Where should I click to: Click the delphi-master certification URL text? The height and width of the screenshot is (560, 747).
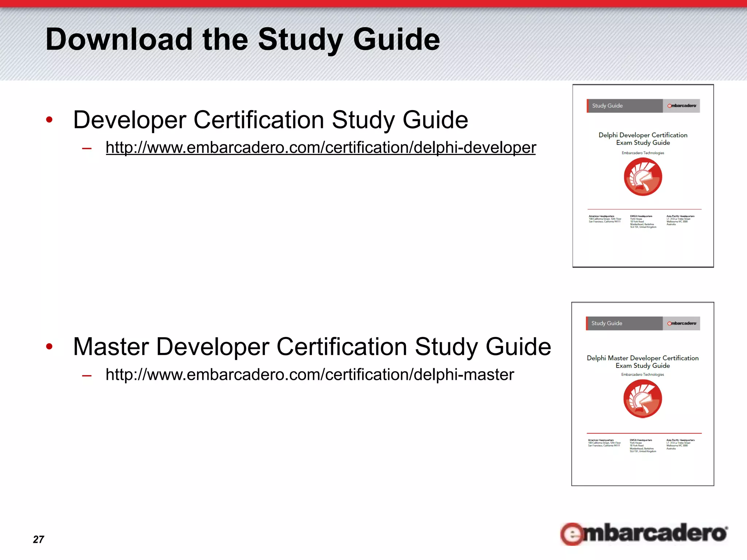click(310, 374)
